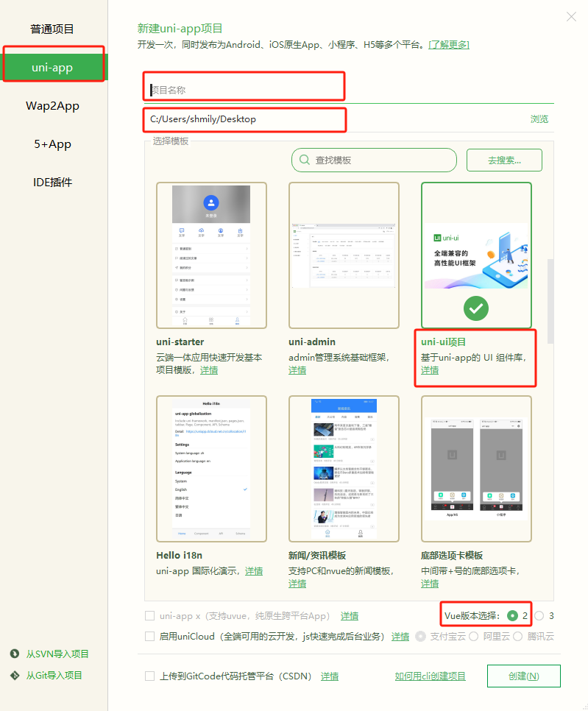Open 详情 link for uniCloud

pos(400,636)
